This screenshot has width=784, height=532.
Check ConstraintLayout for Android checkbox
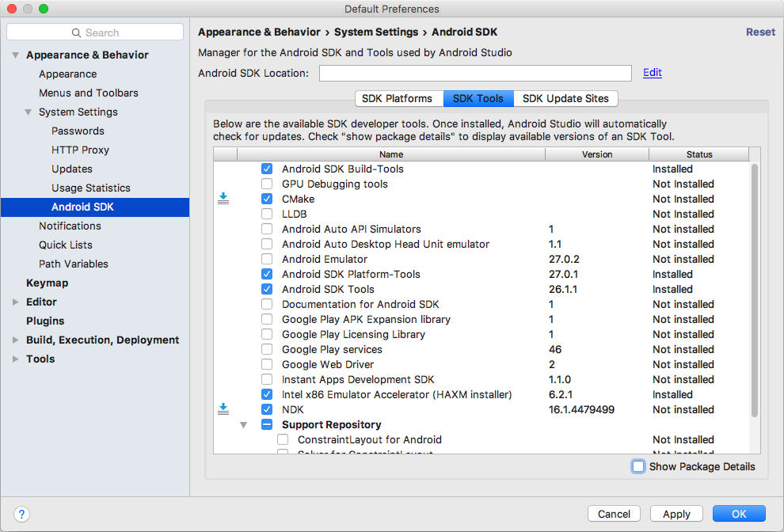[283, 439]
